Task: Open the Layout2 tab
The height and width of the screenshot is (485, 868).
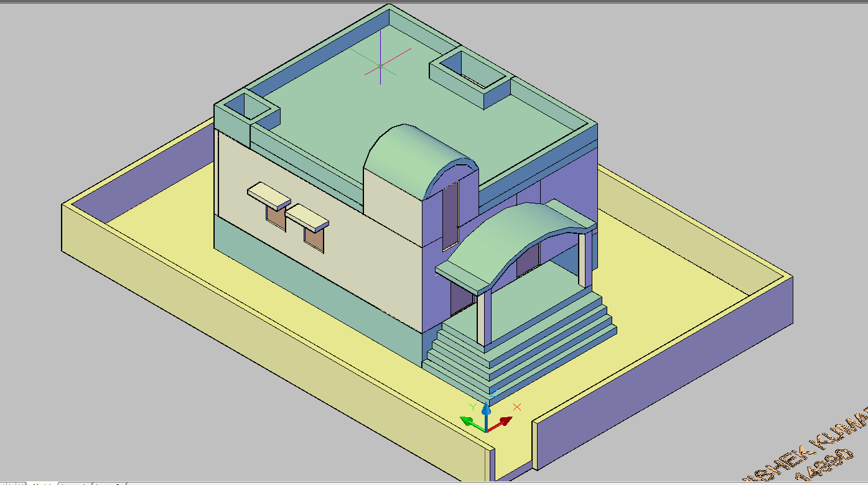Action: 109,483
